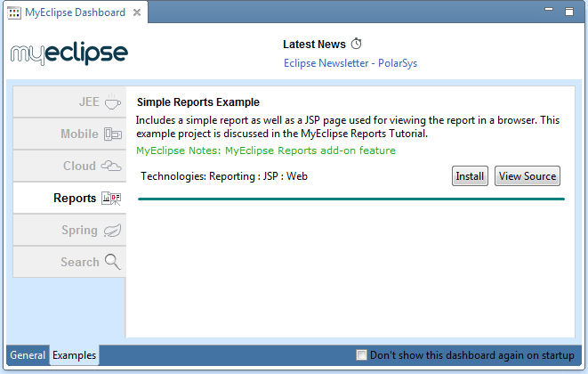This screenshot has height=374, width=588.
Task: Click the Reports chart icon
Action: point(111,199)
